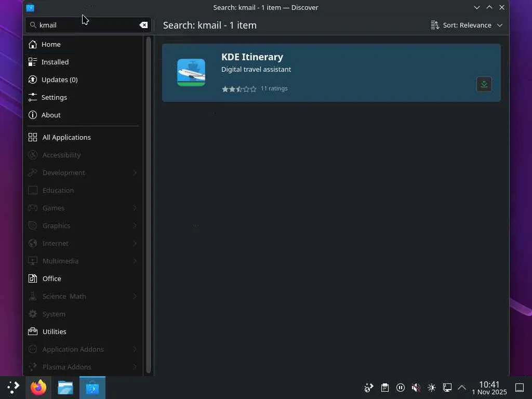
Task: Expand the Application Addons arrow
Action: [x=135, y=349]
